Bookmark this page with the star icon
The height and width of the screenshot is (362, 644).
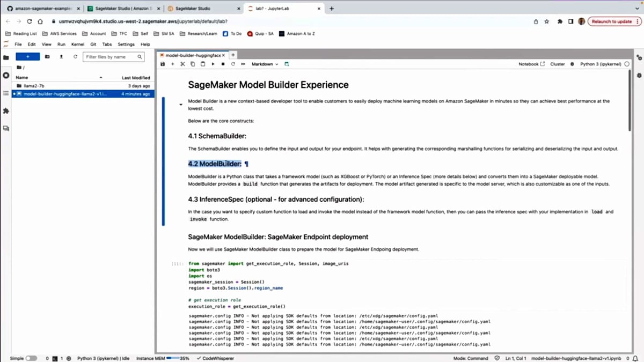pos(547,21)
